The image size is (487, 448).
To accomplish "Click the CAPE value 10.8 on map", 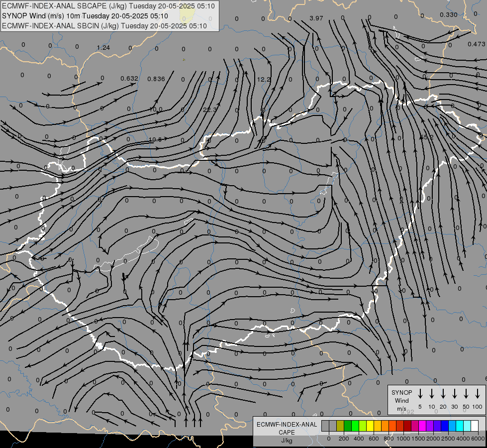I will click(155, 140).
